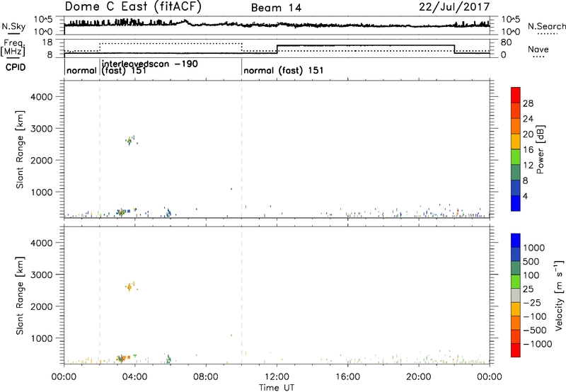This screenshot has height=392, width=566.
Task: Click the echo cluster near 2600 km in power panel
Action: coord(130,140)
